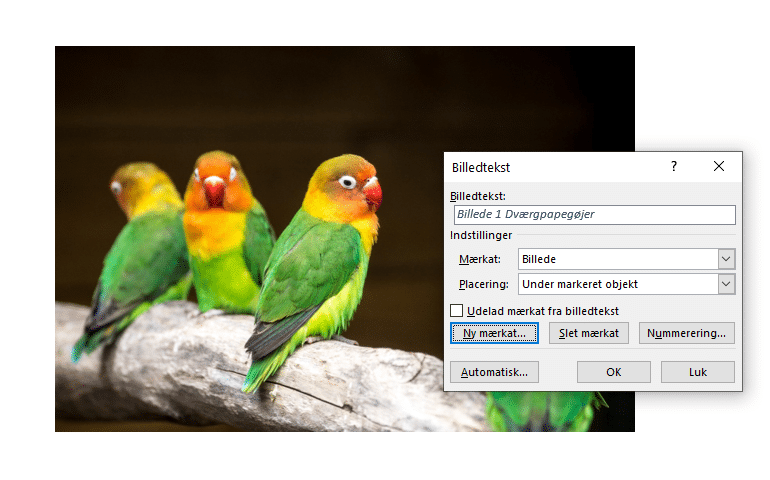Confirm the caption with OK
This screenshot has width=770, height=480.
[614, 372]
